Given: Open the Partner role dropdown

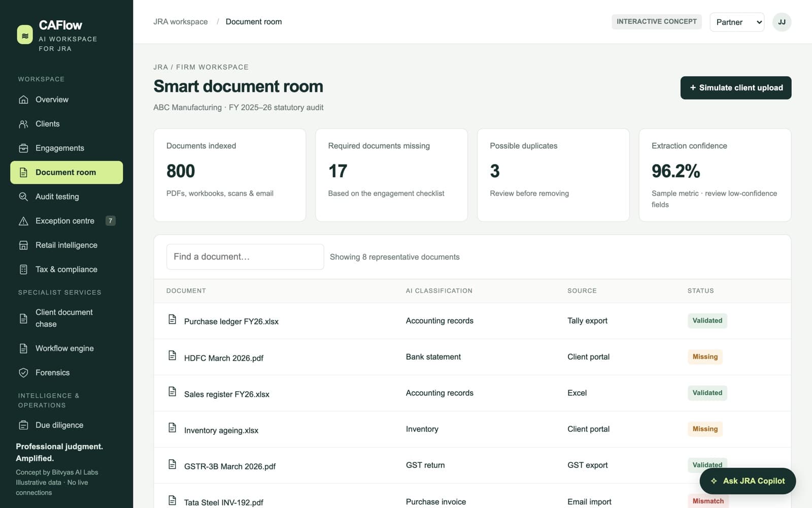Looking at the screenshot, I should pos(737,22).
